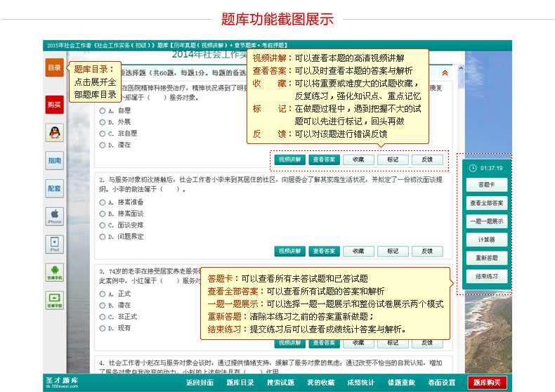
Task: Click the red 购买 purchase sidebar icon
Action: click(x=54, y=105)
